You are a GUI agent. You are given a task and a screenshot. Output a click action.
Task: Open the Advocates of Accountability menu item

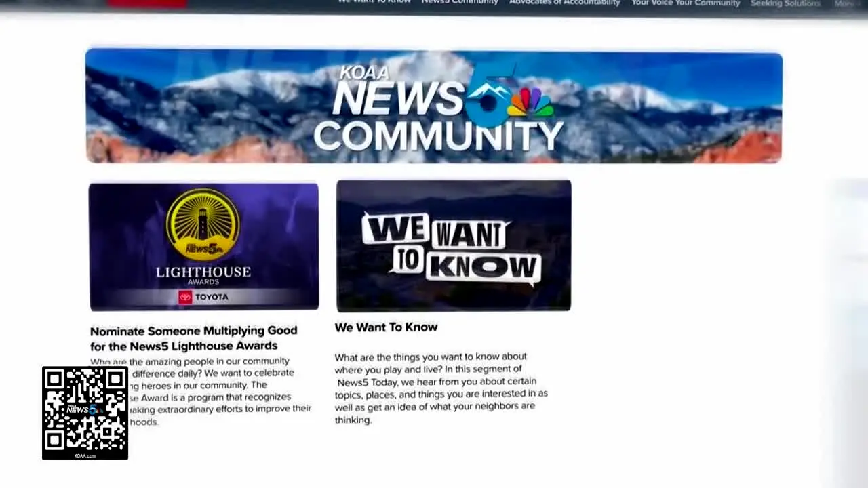click(564, 3)
